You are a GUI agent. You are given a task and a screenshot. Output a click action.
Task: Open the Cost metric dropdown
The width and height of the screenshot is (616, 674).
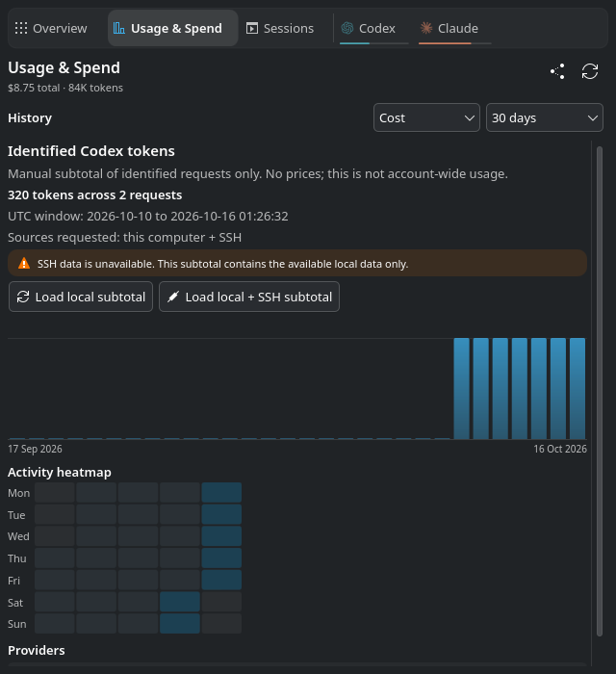click(426, 117)
